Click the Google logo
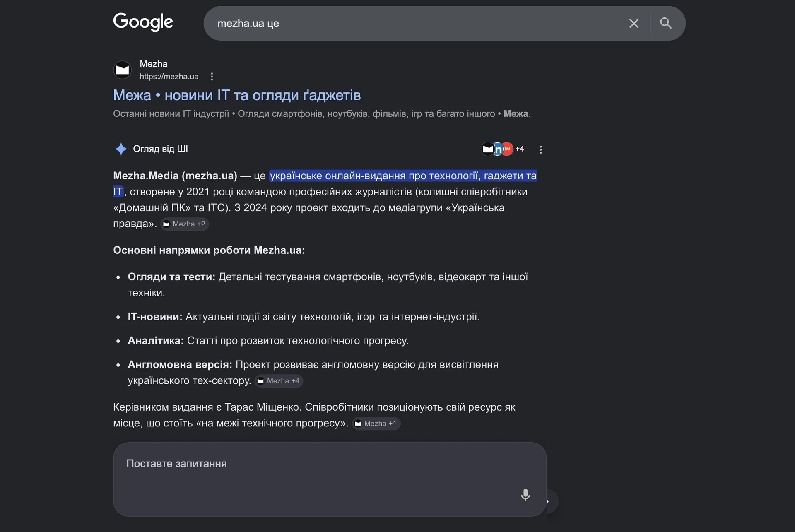 [143, 22]
